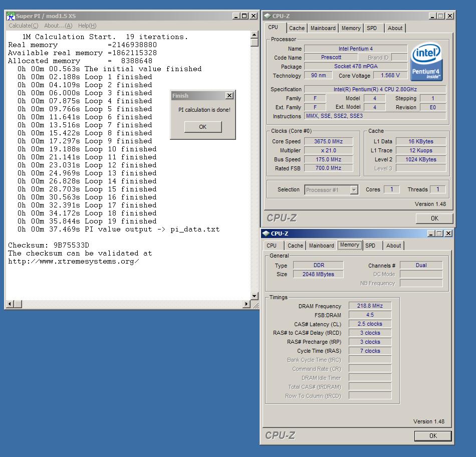Open the About menu in Super PI

click(x=58, y=26)
